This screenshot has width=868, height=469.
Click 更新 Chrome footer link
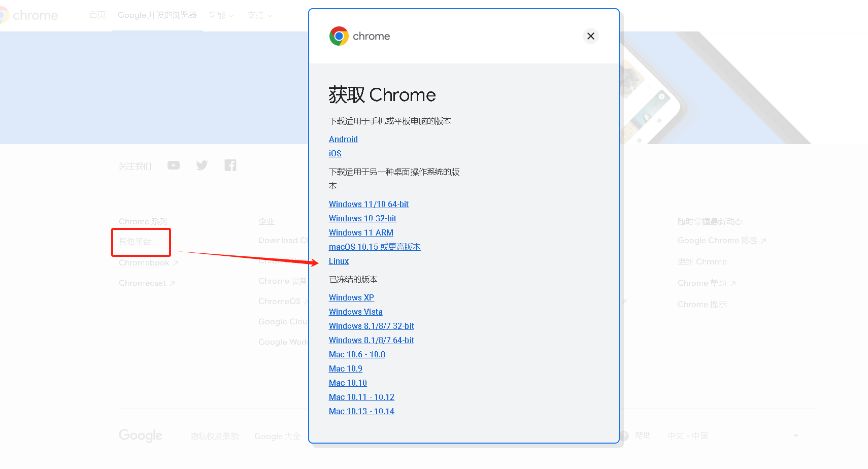pos(702,262)
